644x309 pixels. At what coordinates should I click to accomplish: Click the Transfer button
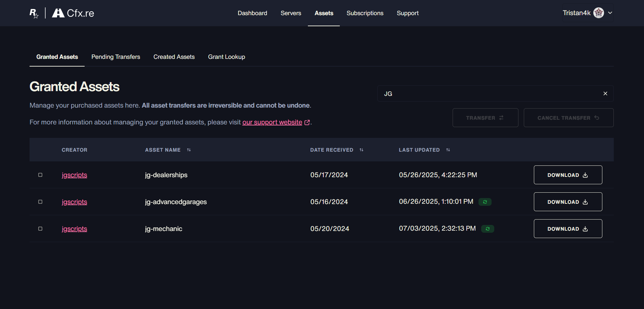(x=485, y=118)
